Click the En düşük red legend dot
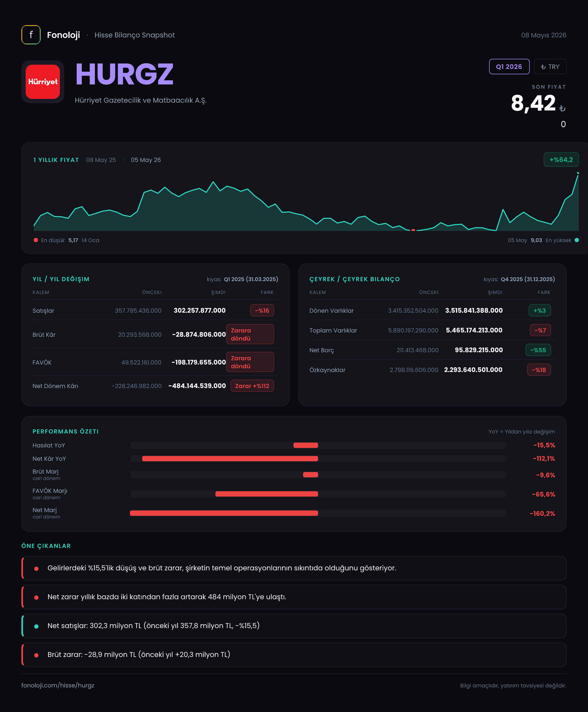 click(x=36, y=240)
